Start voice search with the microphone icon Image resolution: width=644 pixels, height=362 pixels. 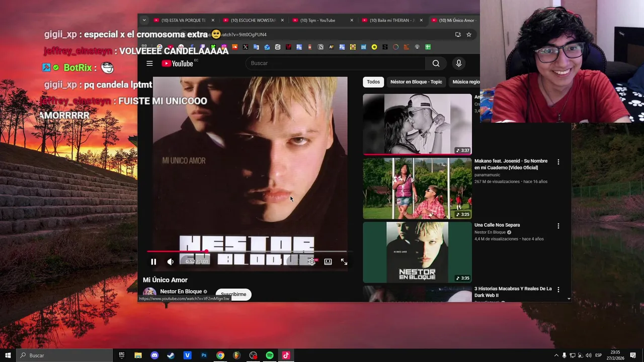458,63
